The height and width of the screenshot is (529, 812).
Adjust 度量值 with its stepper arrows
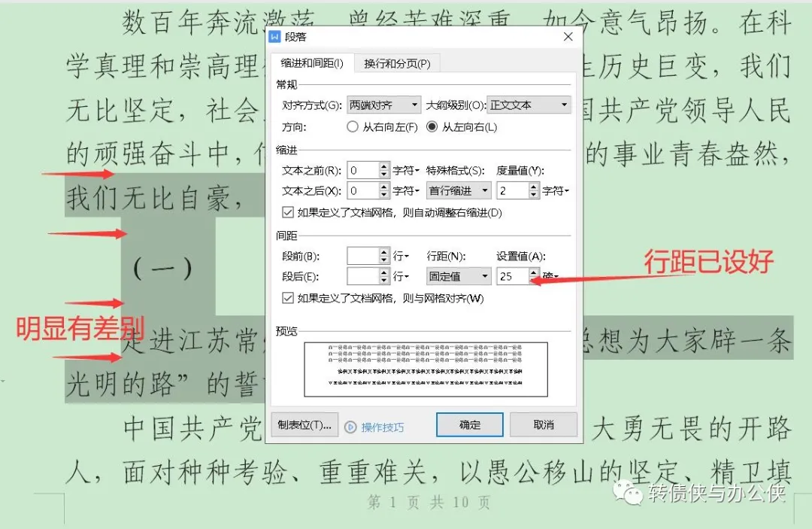tap(534, 190)
